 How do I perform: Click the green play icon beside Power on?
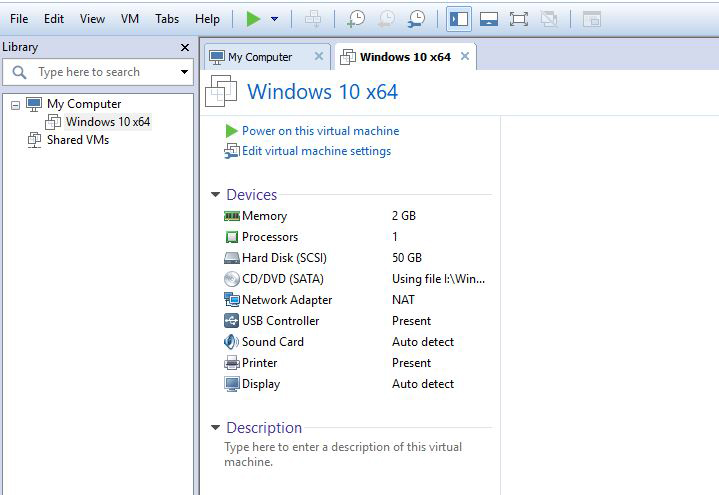[232, 131]
